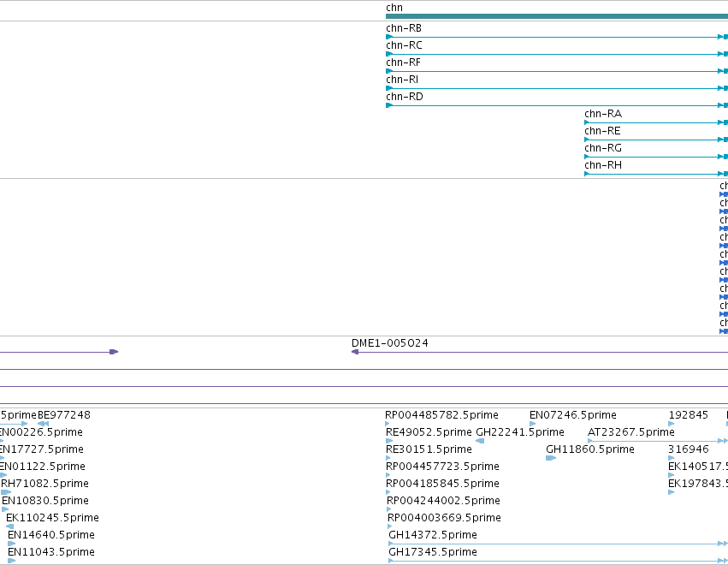The width and height of the screenshot is (728, 565).
Task: Click the RP004457723.5prime EST label
Action: [x=442, y=467]
